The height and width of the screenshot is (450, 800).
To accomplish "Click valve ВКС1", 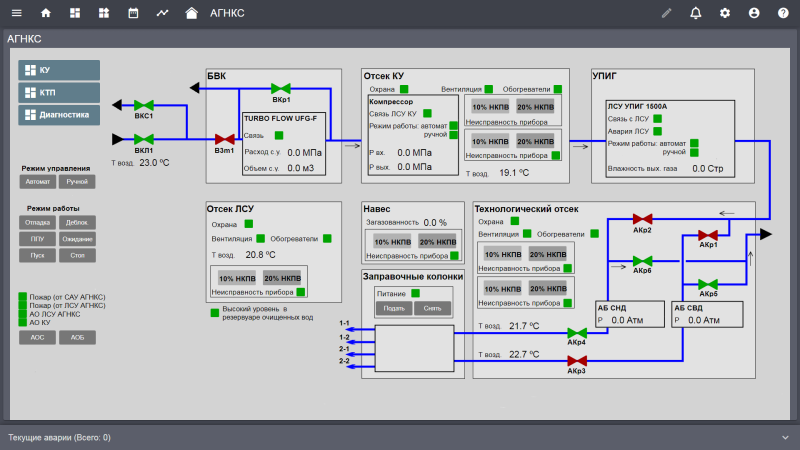I will coord(144,106).
